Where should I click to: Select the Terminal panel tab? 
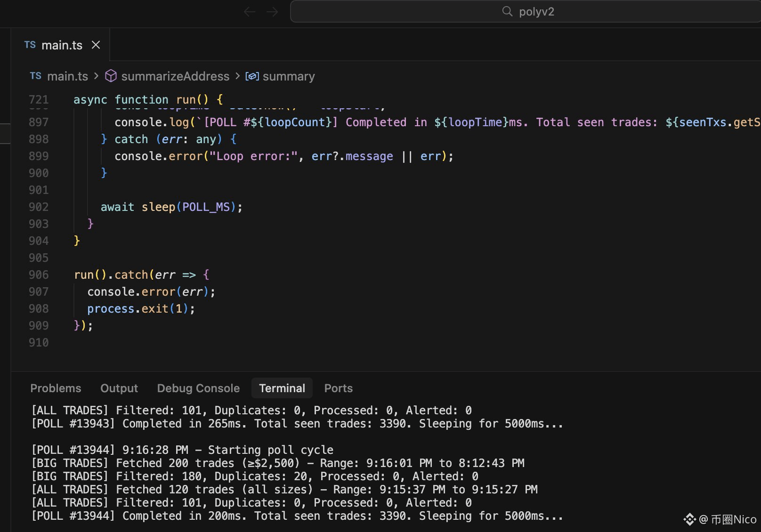point(282,388)
